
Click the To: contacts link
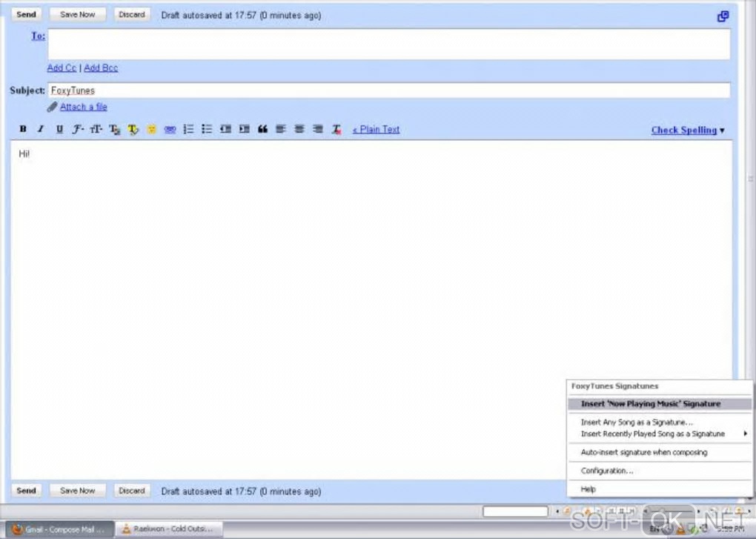coord(38,36)
